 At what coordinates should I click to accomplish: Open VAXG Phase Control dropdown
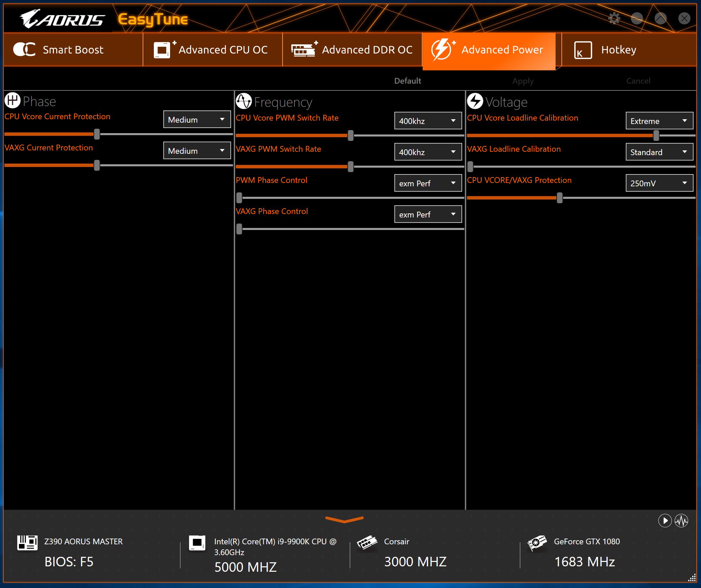428,214
